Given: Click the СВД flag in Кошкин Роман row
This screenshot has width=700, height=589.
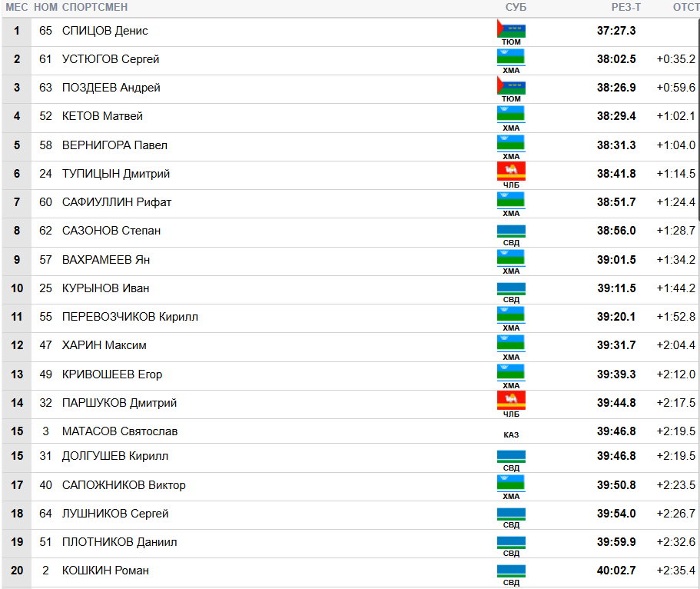Looking at the screenshot, I should pos(511,571).
